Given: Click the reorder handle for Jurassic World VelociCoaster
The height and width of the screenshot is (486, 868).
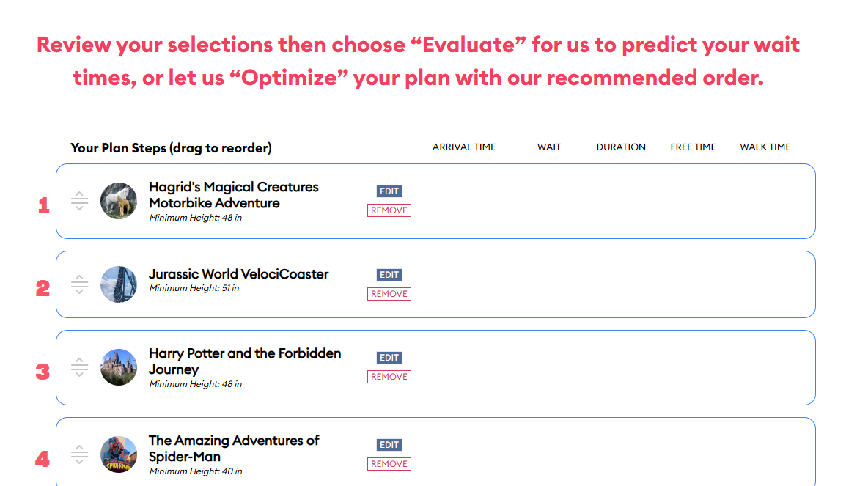Looking at the screenshot, I should point(79,284).
